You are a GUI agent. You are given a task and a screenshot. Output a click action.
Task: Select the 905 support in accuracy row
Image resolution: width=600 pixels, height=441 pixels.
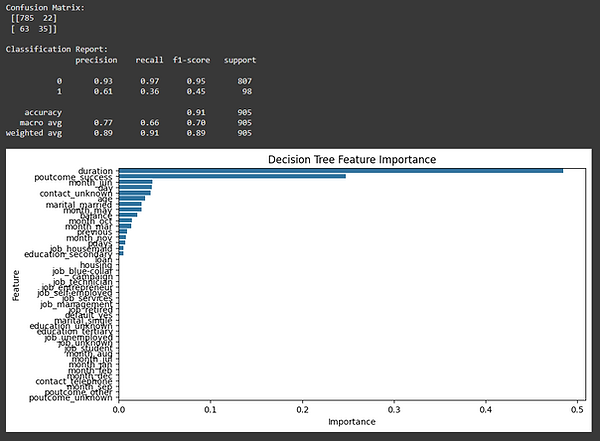tap(245, 113)
